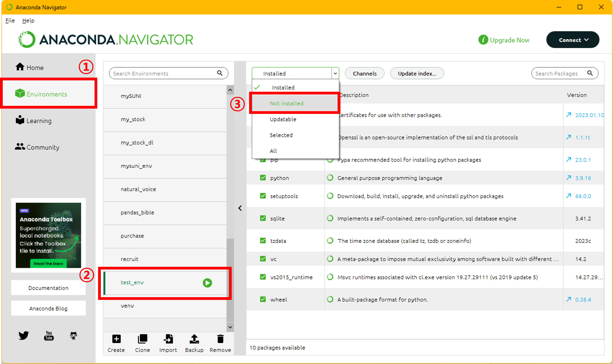
Task: Click the status circle icon for sqlite
Action: (x=330, y=218)
